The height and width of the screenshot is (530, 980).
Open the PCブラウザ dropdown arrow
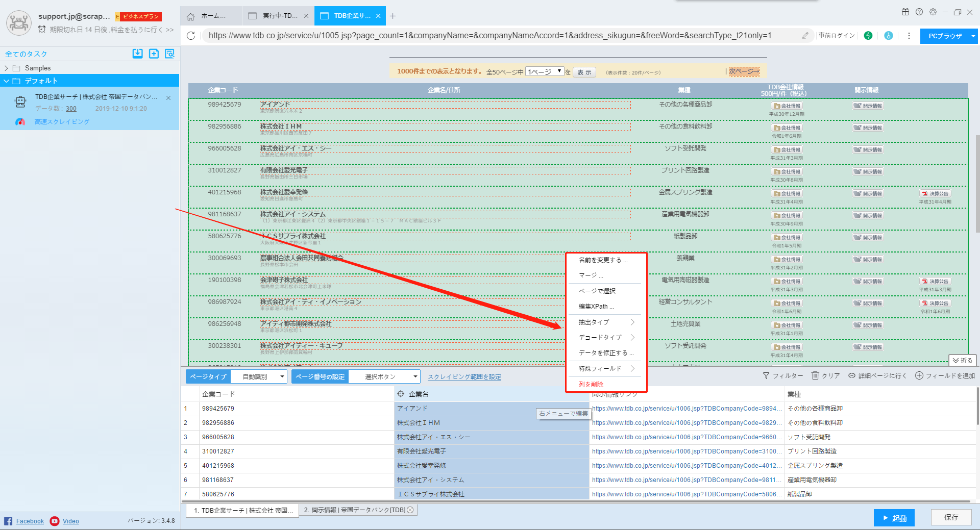(x=973, y=36)
